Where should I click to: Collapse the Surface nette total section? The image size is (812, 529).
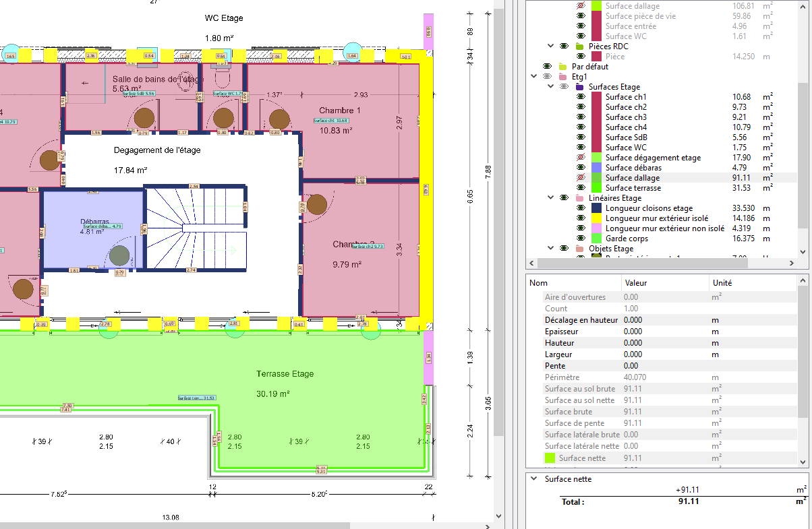tap(533, 479)
